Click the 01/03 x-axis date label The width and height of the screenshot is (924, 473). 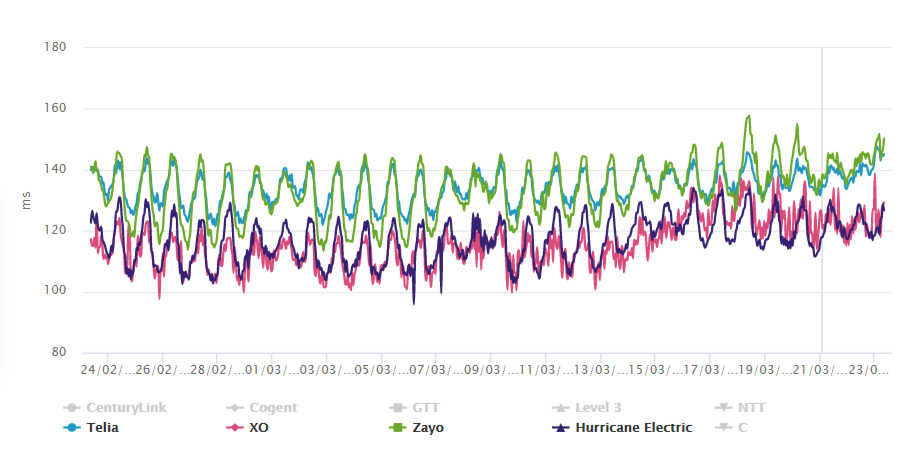point(272,370)
